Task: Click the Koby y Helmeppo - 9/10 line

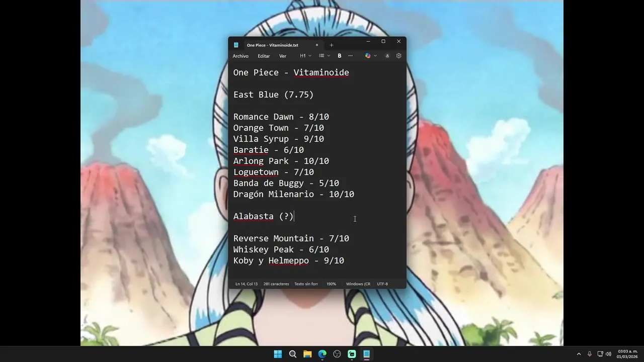Action: (x=289, y=260)
